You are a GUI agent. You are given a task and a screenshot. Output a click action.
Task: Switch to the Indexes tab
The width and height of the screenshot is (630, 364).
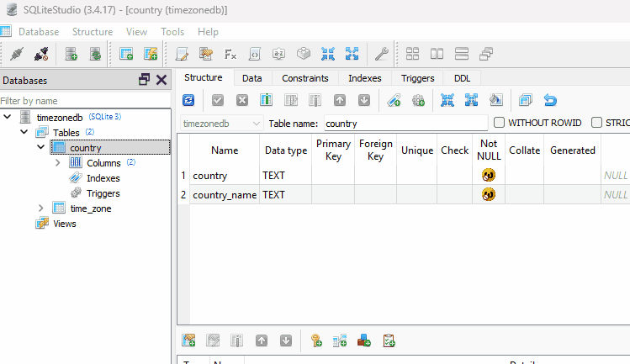(364, 78)
